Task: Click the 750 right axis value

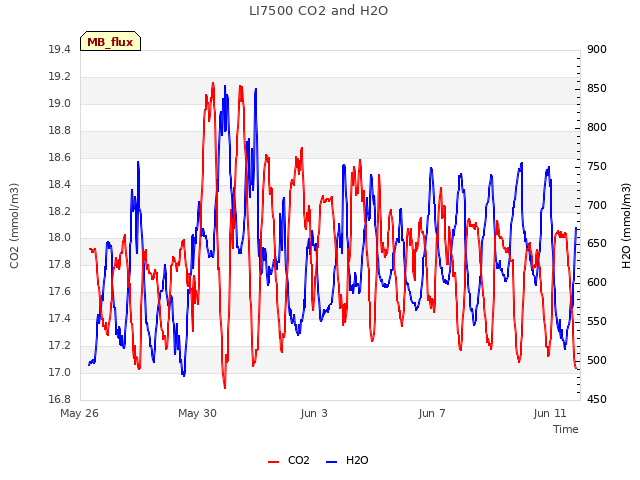Action: [x=597, y=167]
